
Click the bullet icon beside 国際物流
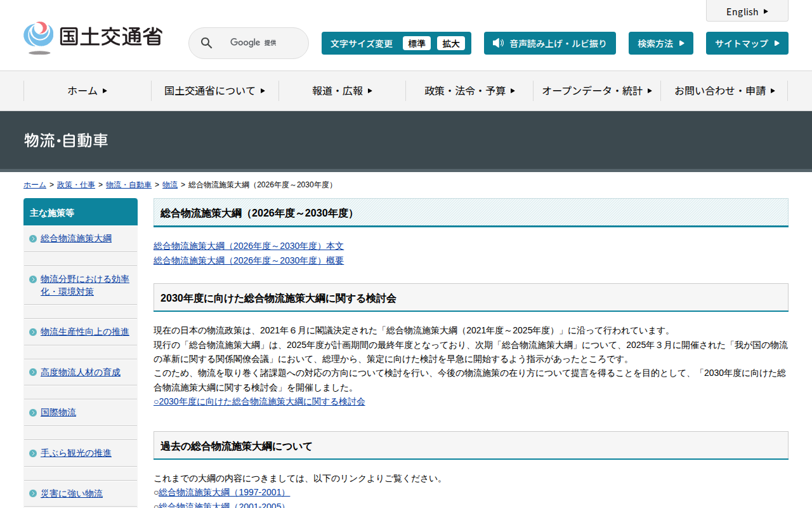click(x=33, y=413)
